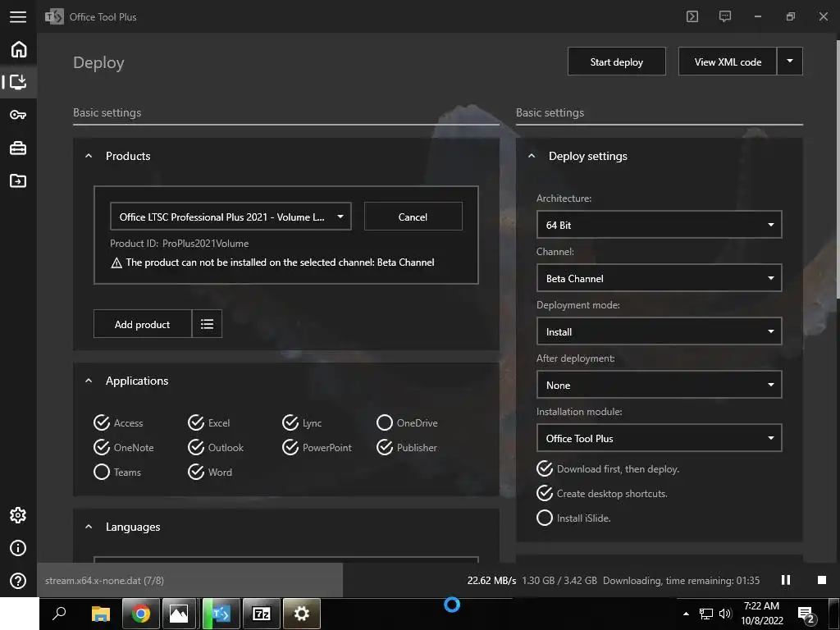Screen dimensions: 840x630
Task: Open the Deployment mode Install dropdown
Action: pos(659,331)
